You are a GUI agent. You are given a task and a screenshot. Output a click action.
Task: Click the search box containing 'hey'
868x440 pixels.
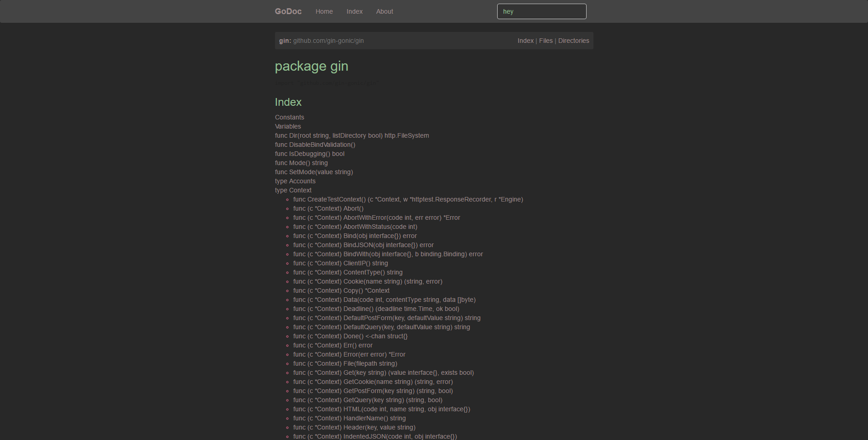click(x=541, y=11)
